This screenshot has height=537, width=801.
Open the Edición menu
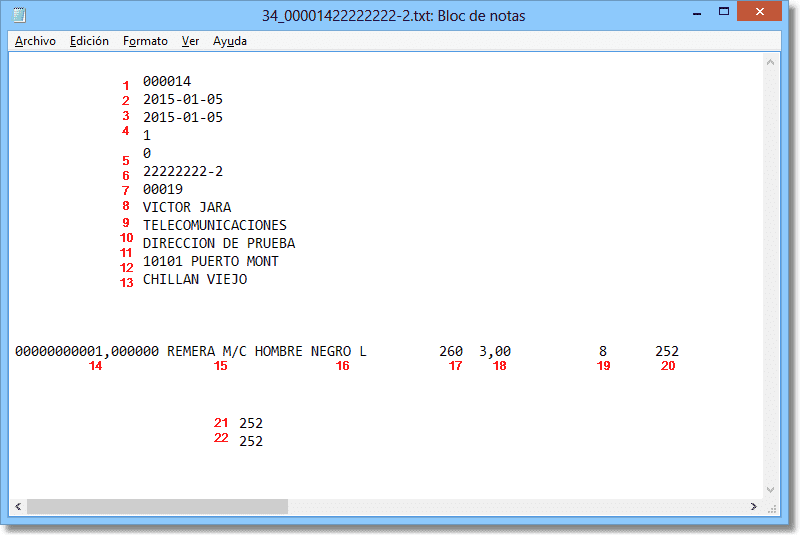89,41
